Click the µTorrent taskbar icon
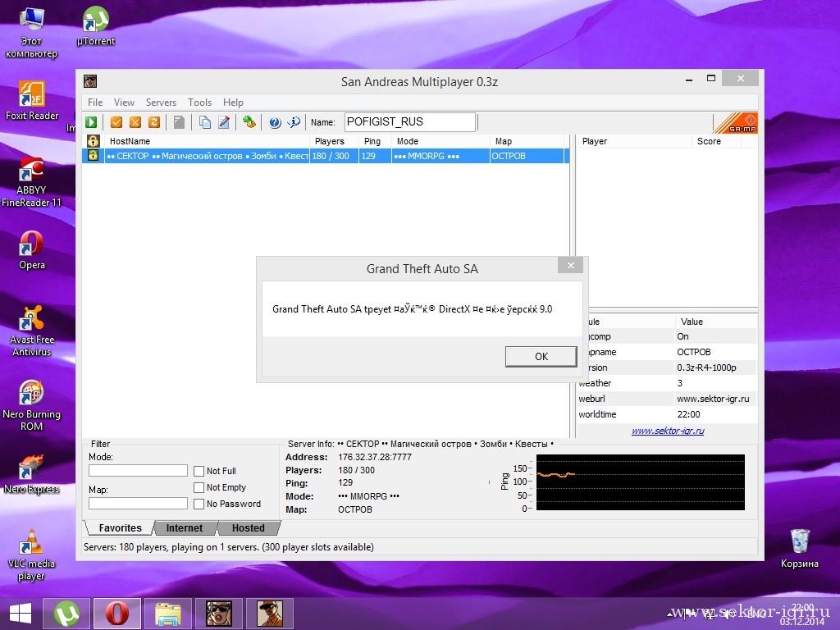This screenshot has width=840, height=630. [66, 614]
